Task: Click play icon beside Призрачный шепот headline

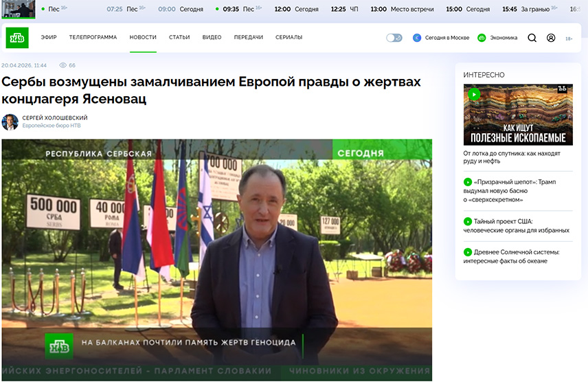Action: coord(468,181)
